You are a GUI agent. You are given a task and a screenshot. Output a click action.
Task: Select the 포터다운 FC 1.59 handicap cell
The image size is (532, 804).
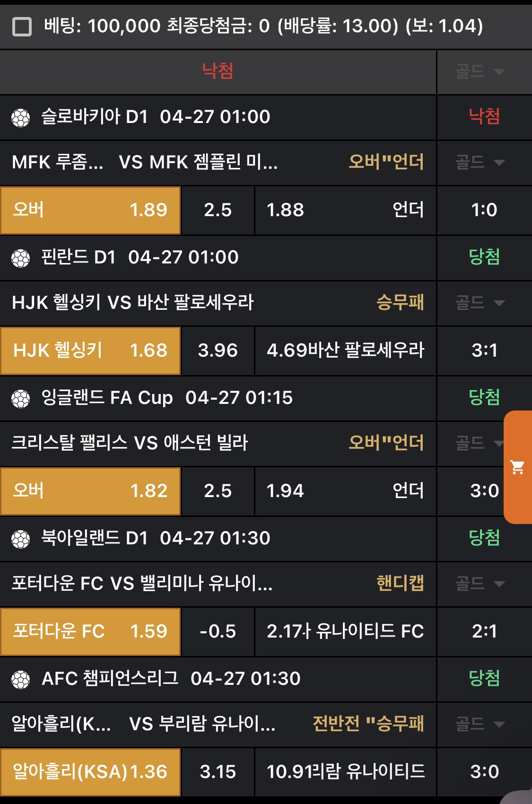point(90,631)
